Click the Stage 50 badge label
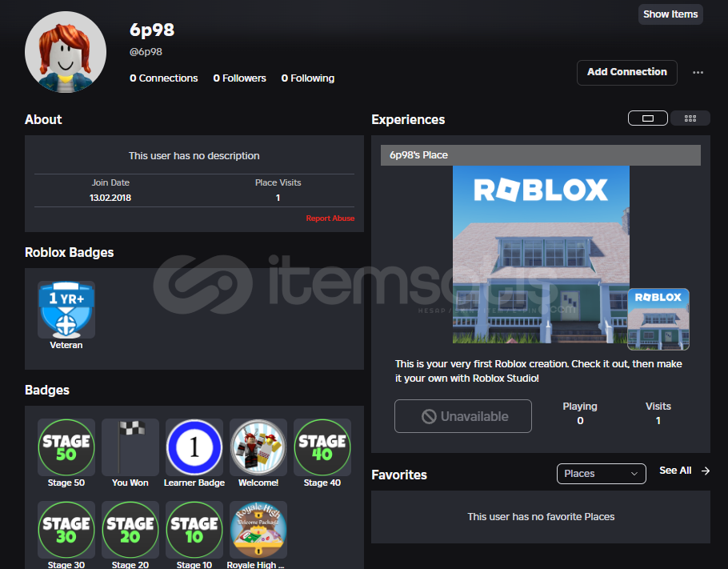Viewport: 728px width, 569px height. (x=66, y=483)
